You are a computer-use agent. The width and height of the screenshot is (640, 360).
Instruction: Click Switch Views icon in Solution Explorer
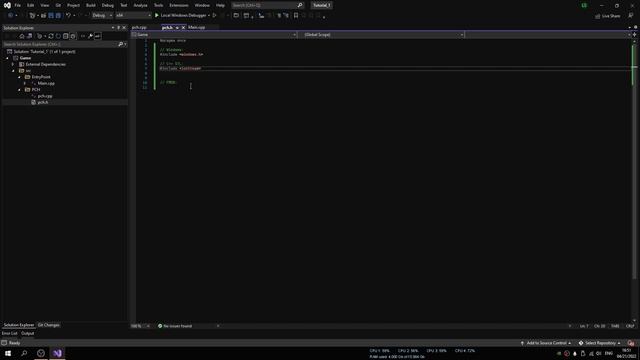tap(29, 36)
